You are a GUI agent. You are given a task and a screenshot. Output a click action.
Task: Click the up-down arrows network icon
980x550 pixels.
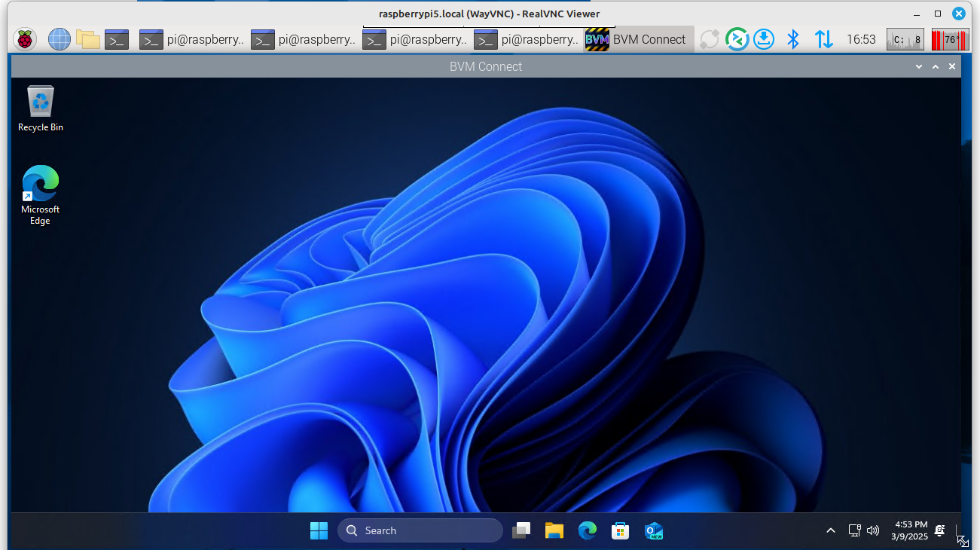point(823,39)
